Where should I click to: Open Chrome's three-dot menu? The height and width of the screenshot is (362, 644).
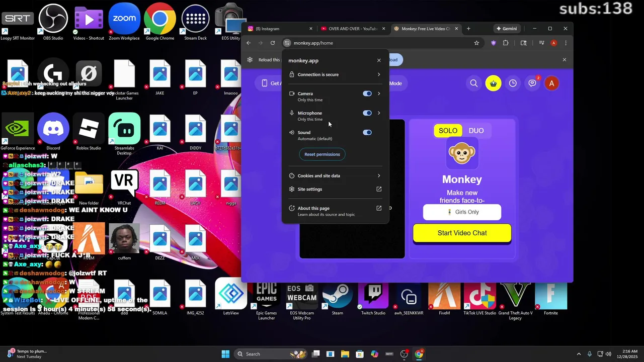tap(566, 43)
